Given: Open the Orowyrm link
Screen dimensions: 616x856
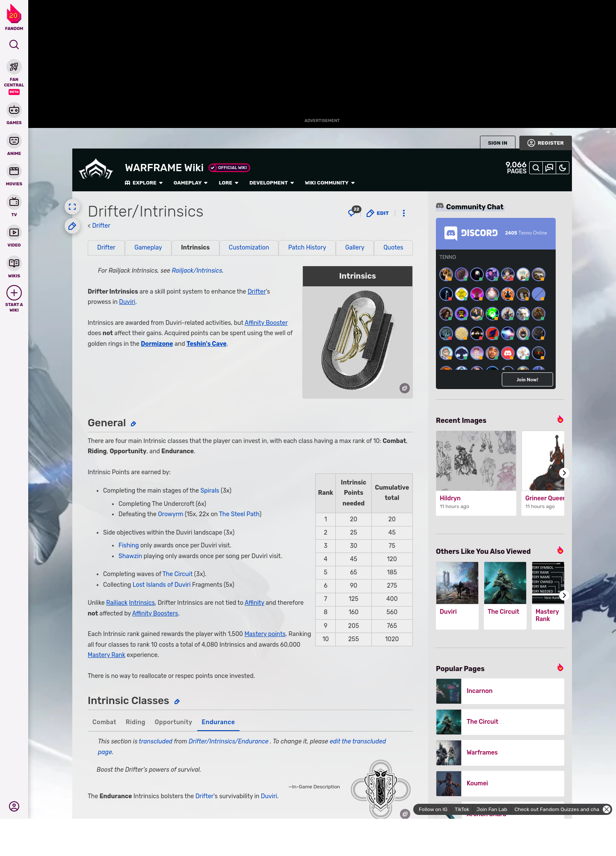Looking at the screenshot, I should pos(171,514).
